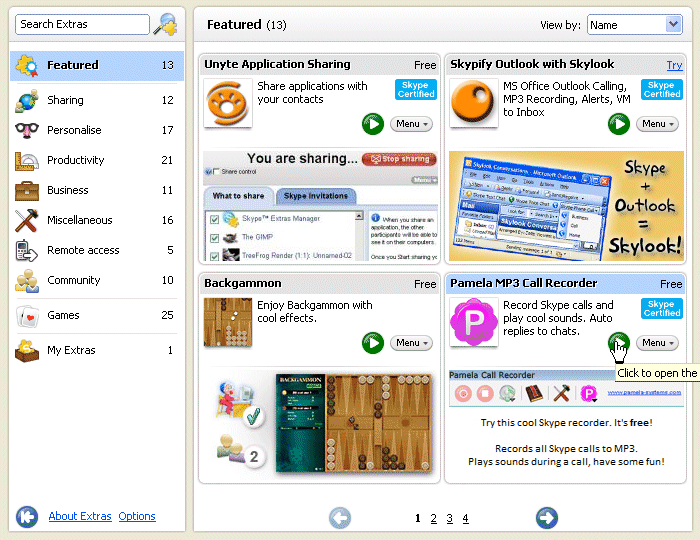Toggle the Share control checkbox

pyautogui.click(x=217, y=172)
